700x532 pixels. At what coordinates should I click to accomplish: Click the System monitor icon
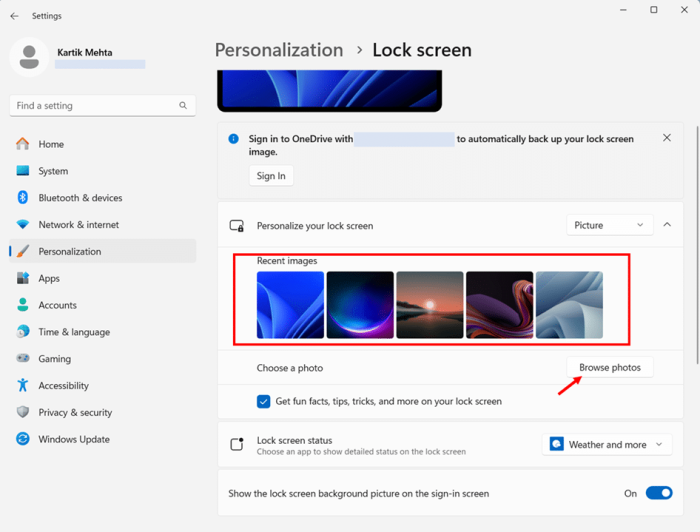[x=22, y=170]
